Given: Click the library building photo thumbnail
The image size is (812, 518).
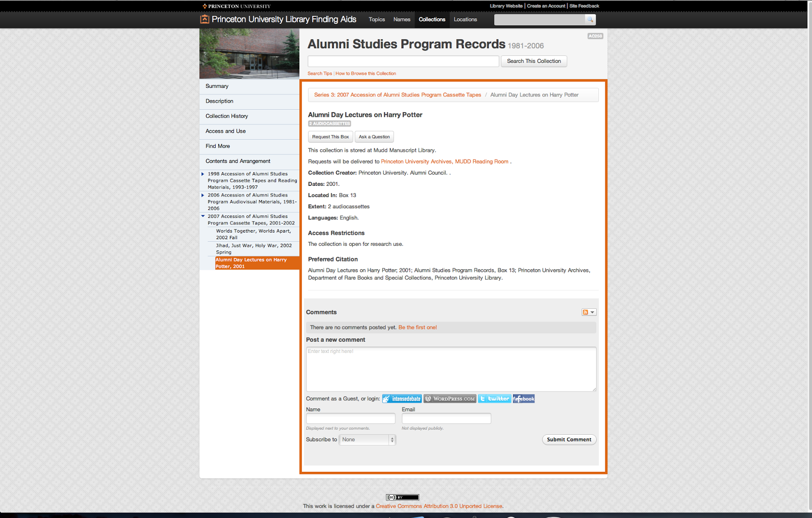Looking at the screenshot, I should [x=249, y=53].
